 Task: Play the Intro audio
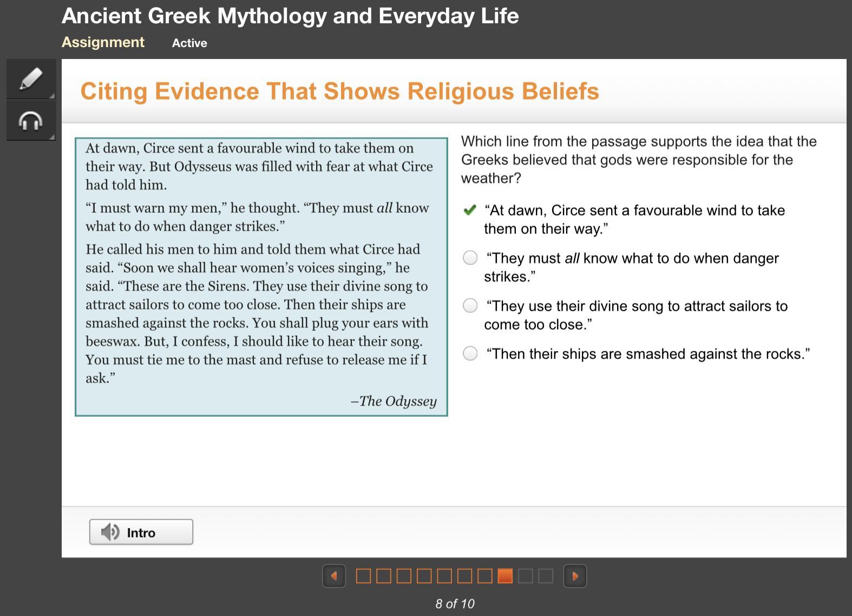point(141,532)
